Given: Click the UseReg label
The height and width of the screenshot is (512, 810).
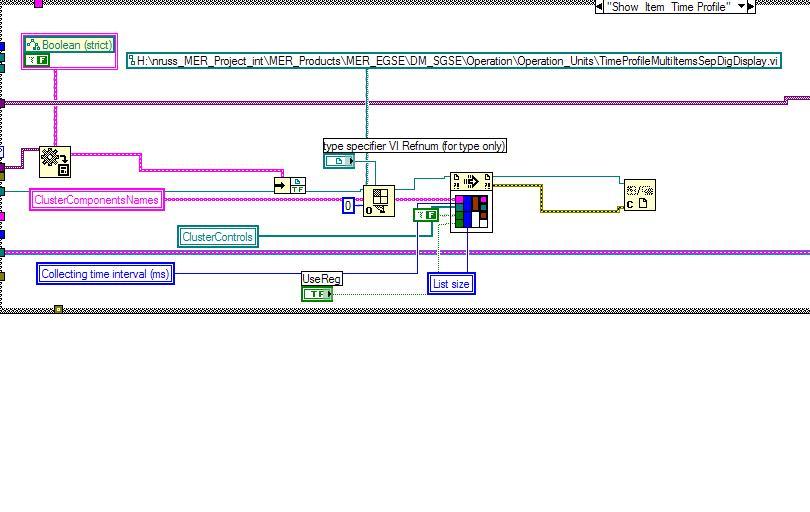Looking at the screenshot, I should (321, 279).
